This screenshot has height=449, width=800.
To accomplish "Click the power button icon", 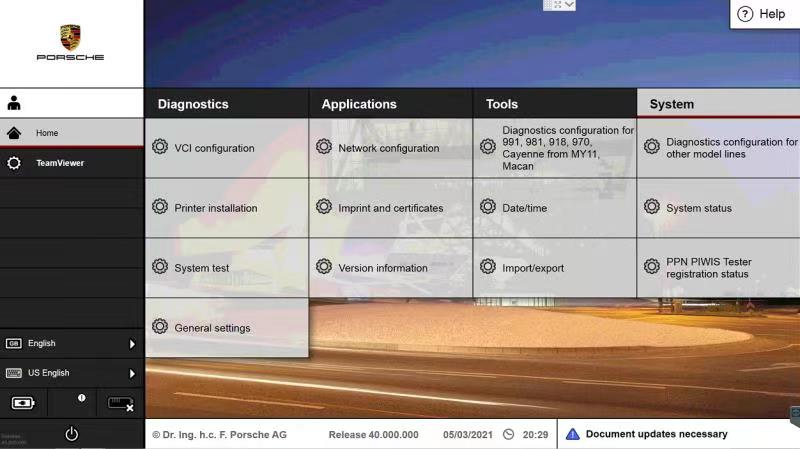I will point(71,434).
